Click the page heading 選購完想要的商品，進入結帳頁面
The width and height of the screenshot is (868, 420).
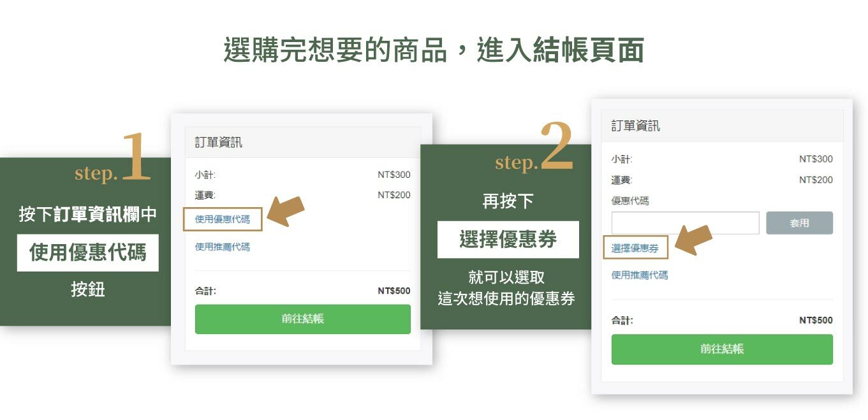pos(434,50)
